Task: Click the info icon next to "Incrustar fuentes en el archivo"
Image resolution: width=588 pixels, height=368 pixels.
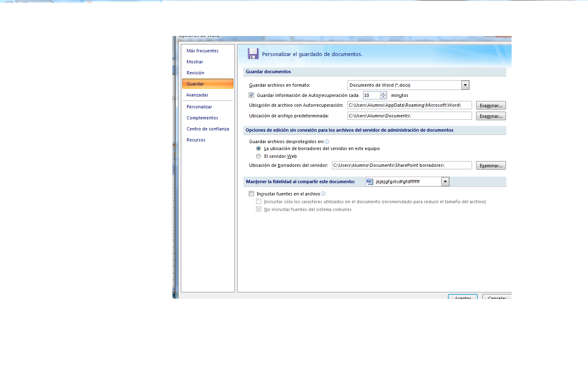Action: [x=323, y=193]
